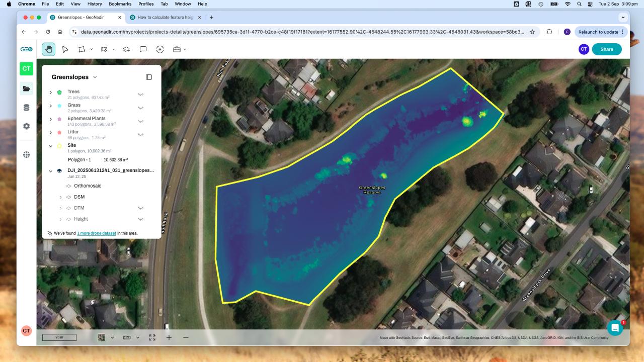Click the Share button

[606, 49]
